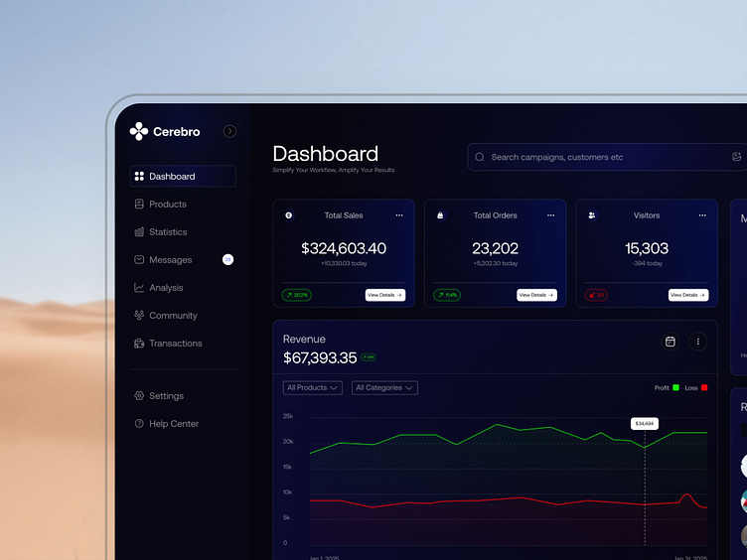
Task: Click the red 3.5 decline badge
Action: 596,295
